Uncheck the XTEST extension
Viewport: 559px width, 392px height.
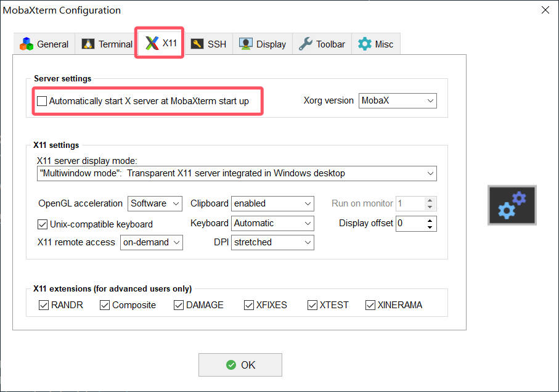click(x=312, y=305)
